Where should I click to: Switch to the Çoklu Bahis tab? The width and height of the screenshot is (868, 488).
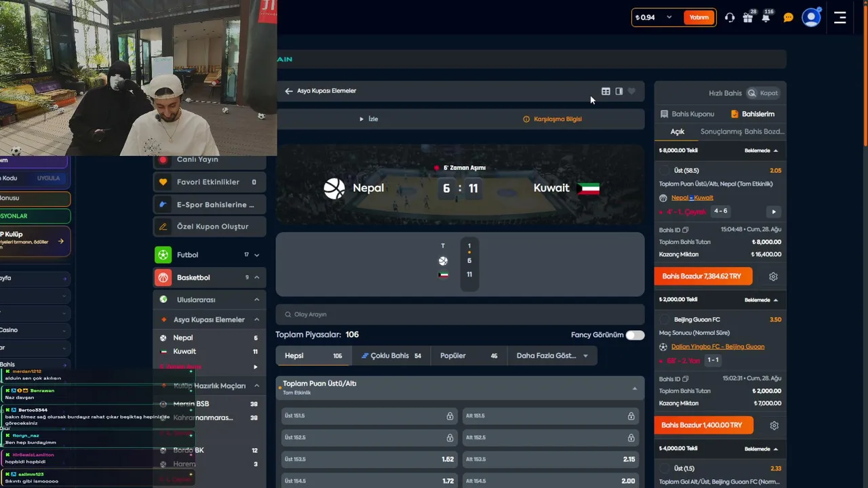[x=391, y=356]
